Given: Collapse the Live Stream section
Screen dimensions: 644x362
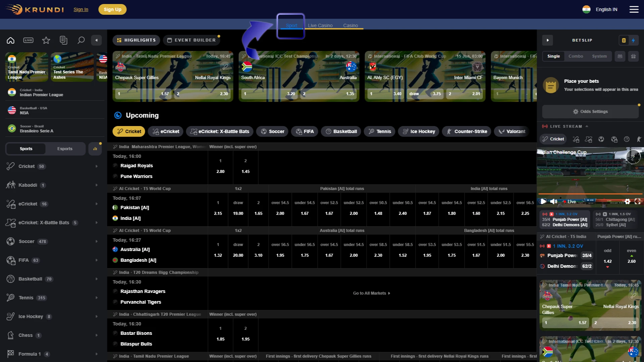Looking at the screenshot, I should [587, 126].
